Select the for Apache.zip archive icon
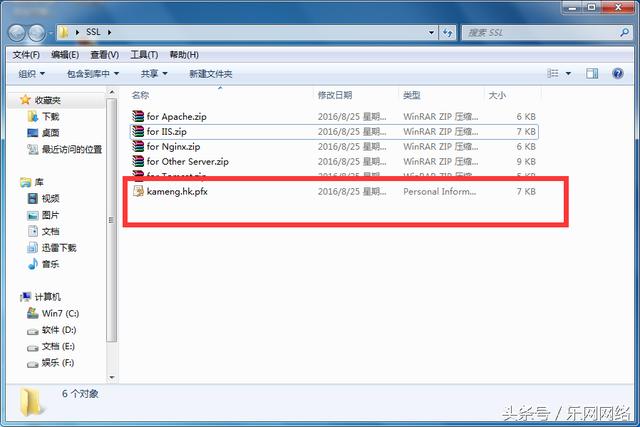 tap(138, 116)
